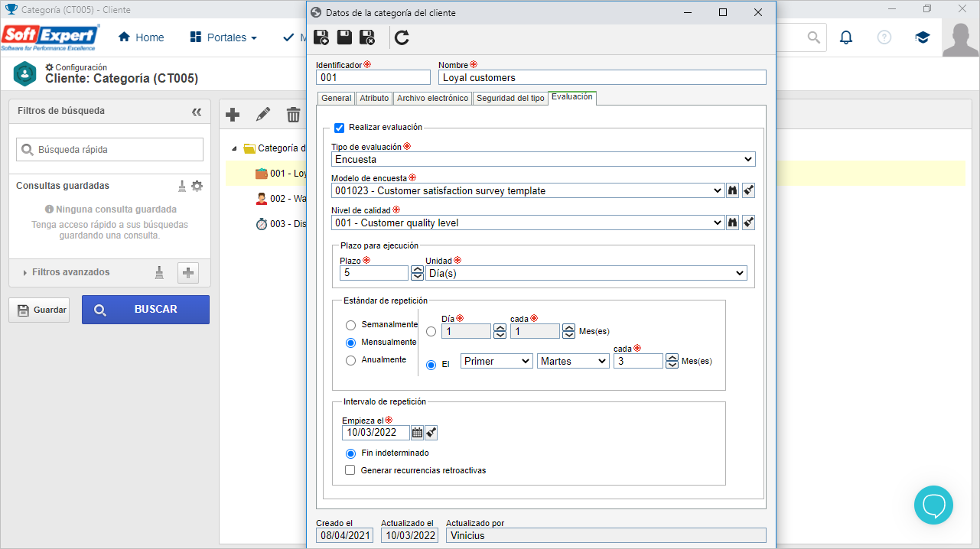The height and width of the screenshot is (549, 980).
Task: Collapse the Categoría tree node arrow
Action: pyautogui.click(x=233, y=148)
